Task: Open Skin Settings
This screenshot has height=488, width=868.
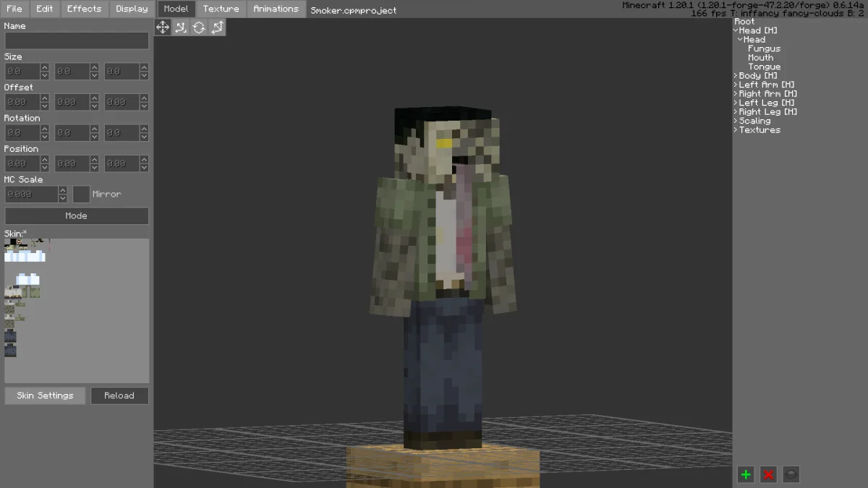Action: pos(45,395)
